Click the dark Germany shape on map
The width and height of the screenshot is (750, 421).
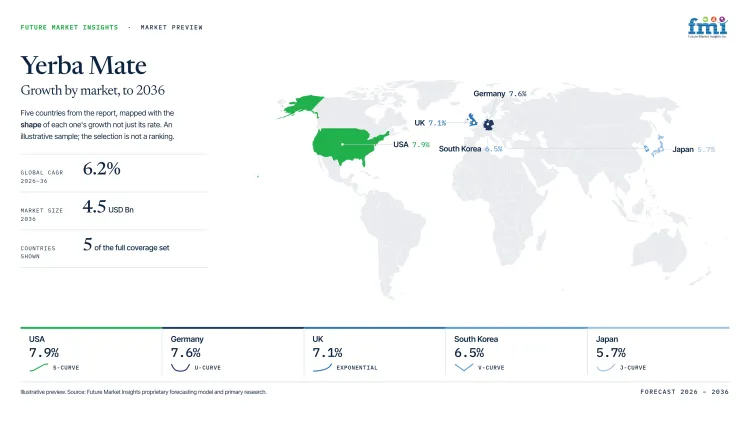pyautogui.click(x=488, y=124)
